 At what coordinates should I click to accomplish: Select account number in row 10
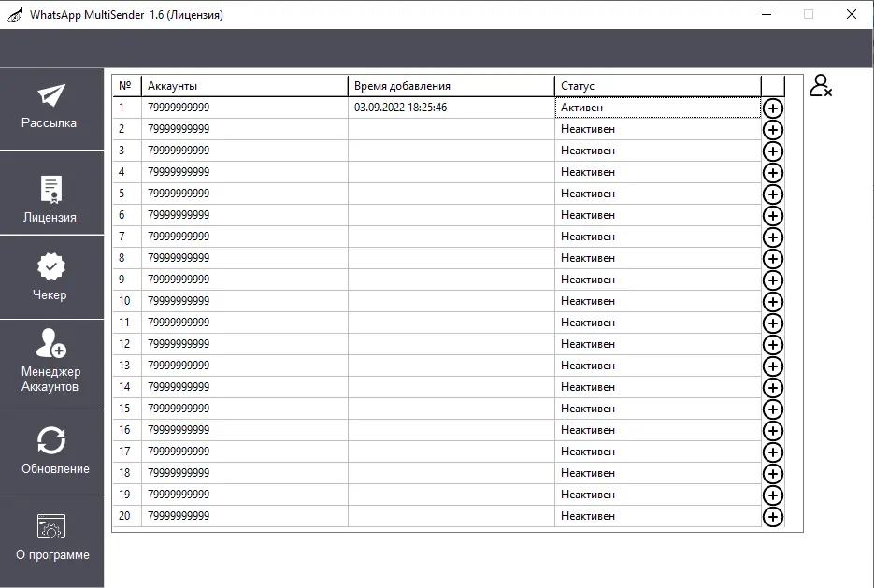[x=245, y=301]
